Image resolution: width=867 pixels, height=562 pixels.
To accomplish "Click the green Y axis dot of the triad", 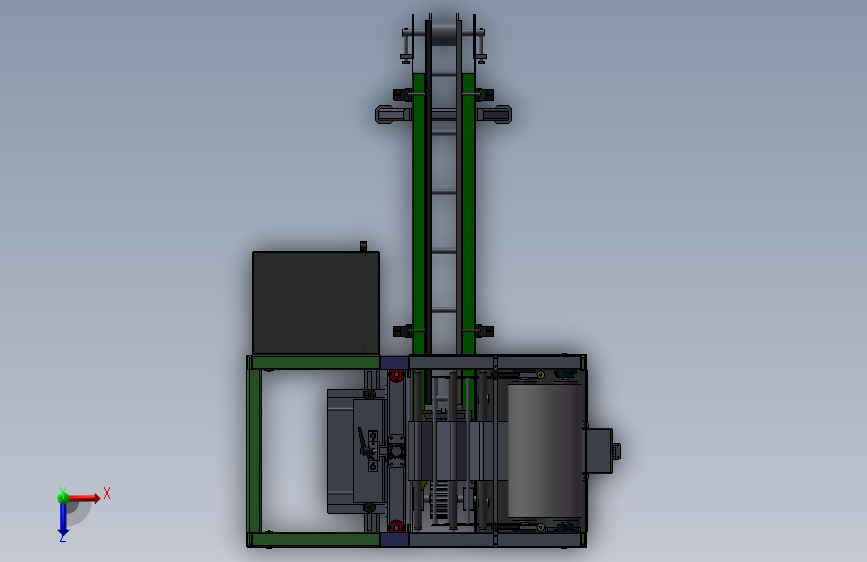I will 63,498.
